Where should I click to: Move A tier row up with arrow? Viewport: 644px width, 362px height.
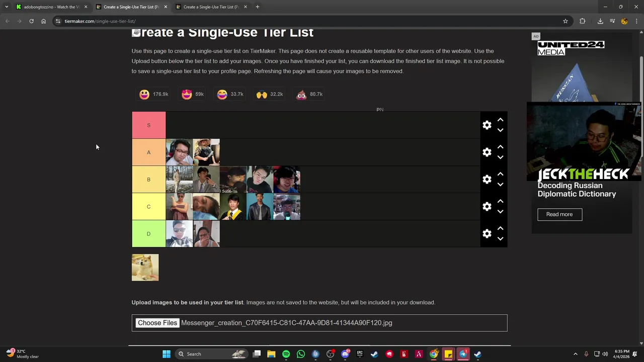tap(500, 147)
